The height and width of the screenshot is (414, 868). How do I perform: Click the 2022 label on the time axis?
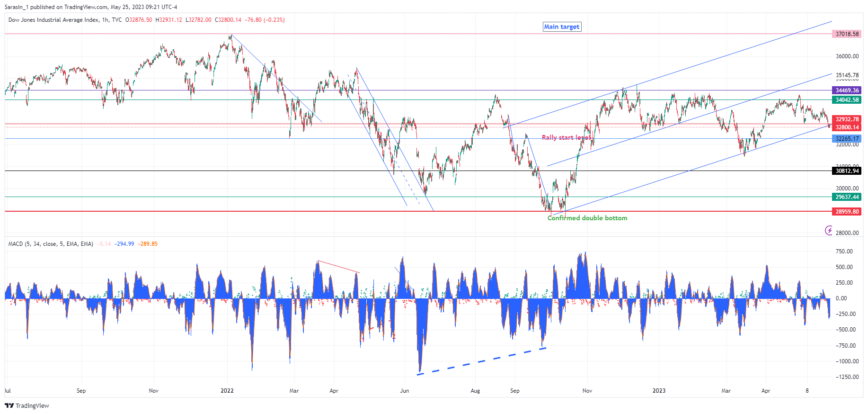tap(227, 391)
